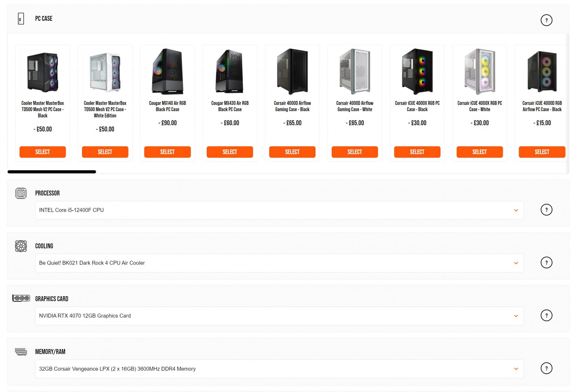Click the Corsair 4000D Airflow White image
The height and width of the screenshot is (392, 579).
[x=355, y=72]
